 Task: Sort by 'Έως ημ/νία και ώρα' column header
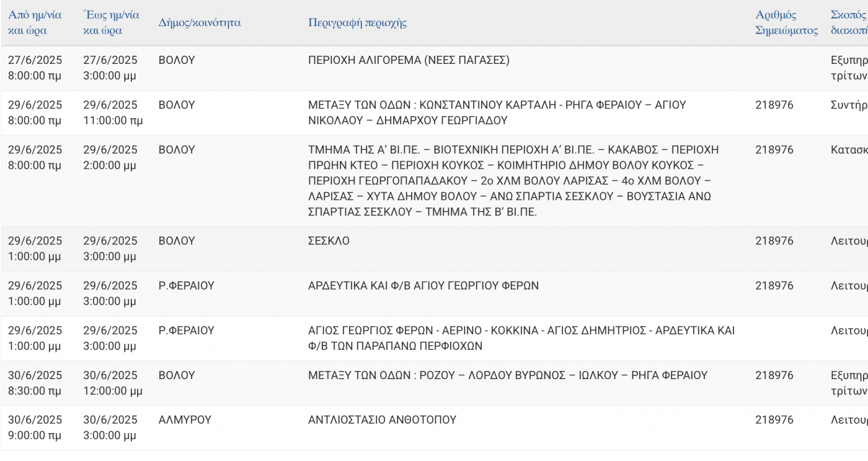coord(111,23)
